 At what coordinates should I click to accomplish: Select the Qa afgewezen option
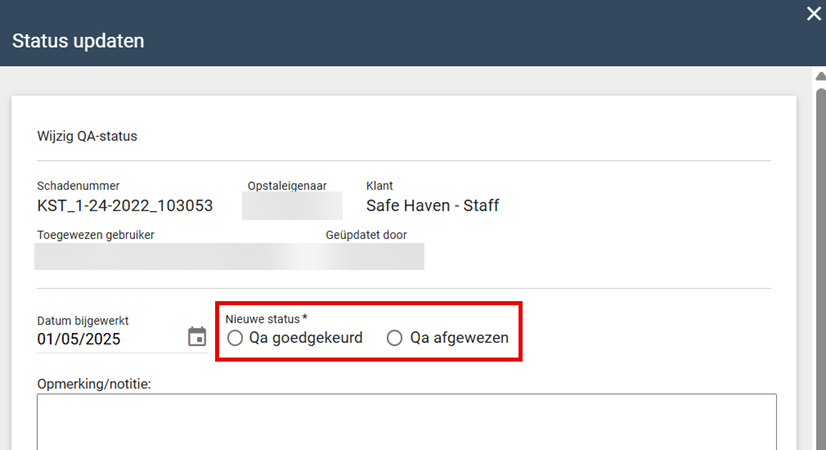(x=395, y=338)
